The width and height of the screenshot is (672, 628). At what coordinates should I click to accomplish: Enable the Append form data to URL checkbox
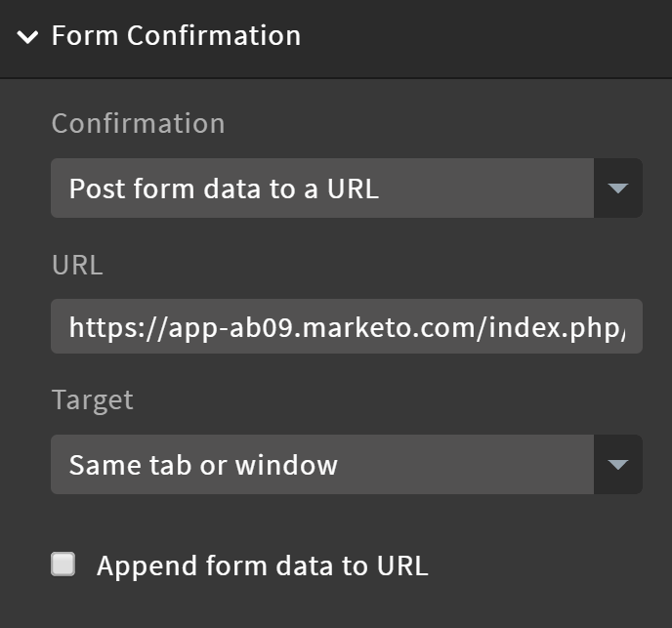(63, 565)
